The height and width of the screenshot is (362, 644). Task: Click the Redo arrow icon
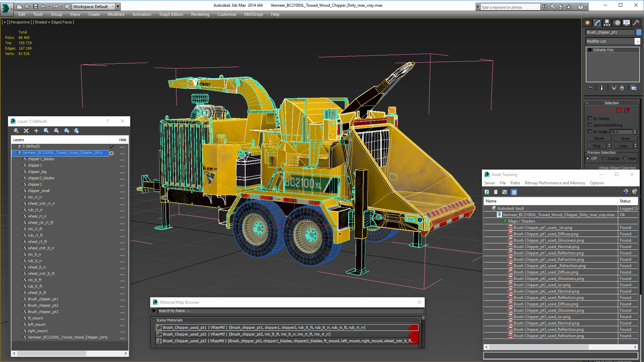pos(55,6)
